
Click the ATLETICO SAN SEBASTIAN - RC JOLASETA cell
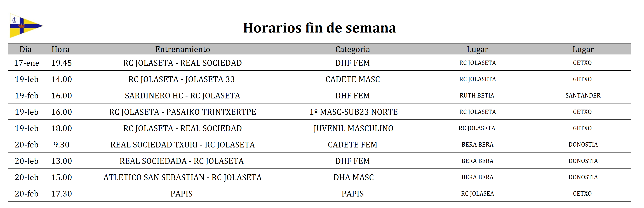pyautogui.click(x=182, y=177)
